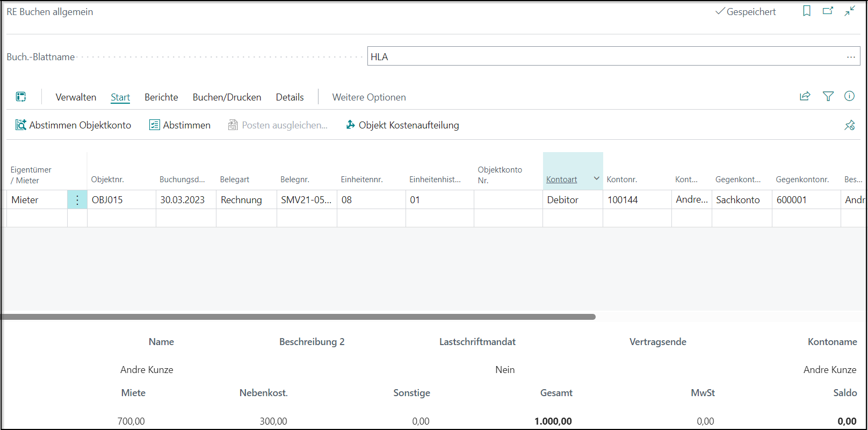The image size is (868, 430).
Task: Click Objekt Kostenaufteilung button
Action: (402, 125)
